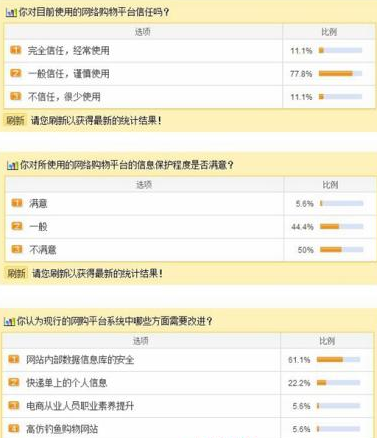The image size is (377, 438).
Task: Click number badge 1 beside 完全信任，经常使用
Action: pyautogui.click(x=16, y=50)
